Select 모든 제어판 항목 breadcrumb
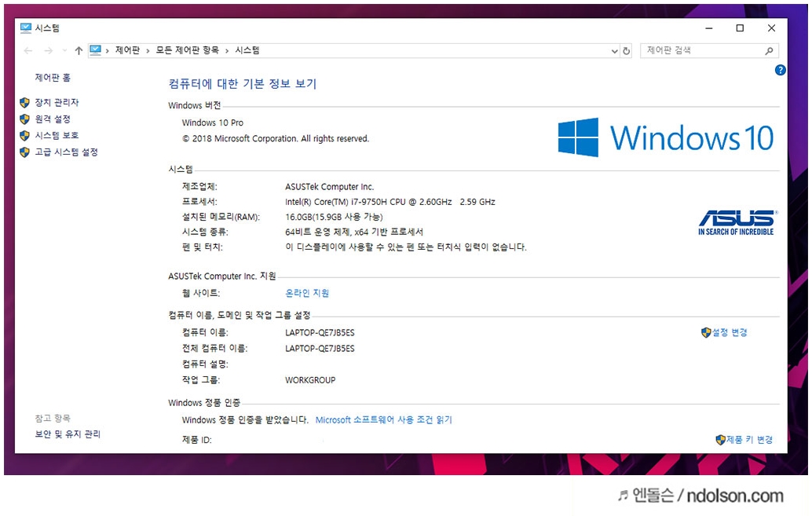The image size is (812, 516). coord(187,50)
